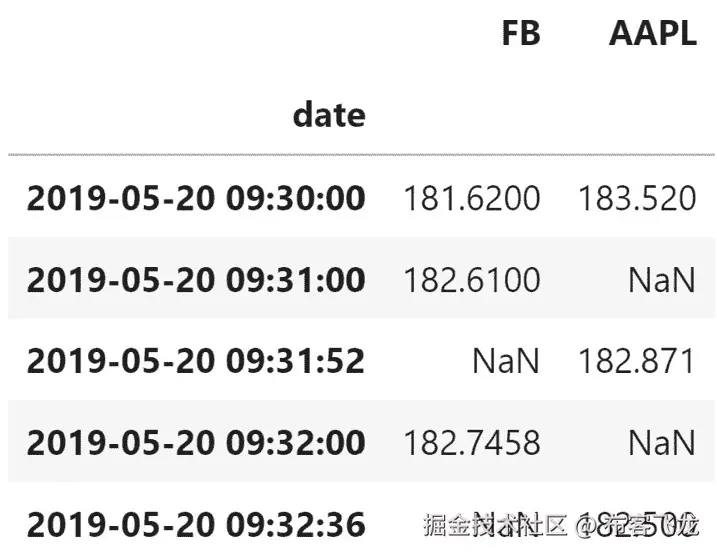Click the date index header

[x=329, y=115]
